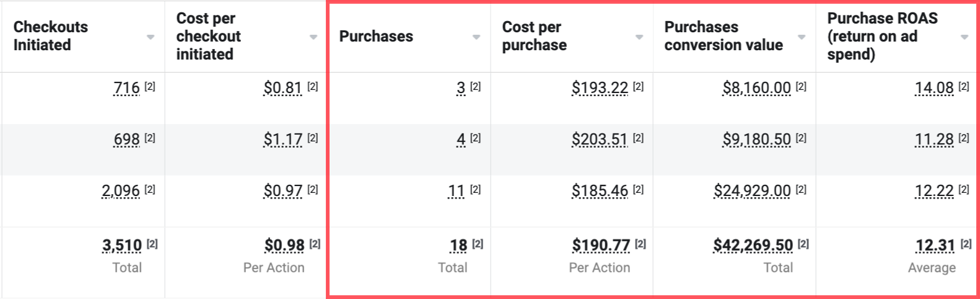Open the Checkouts Initiated column dropdown arrow
980x299 pixels.
(x=151, y=37)
